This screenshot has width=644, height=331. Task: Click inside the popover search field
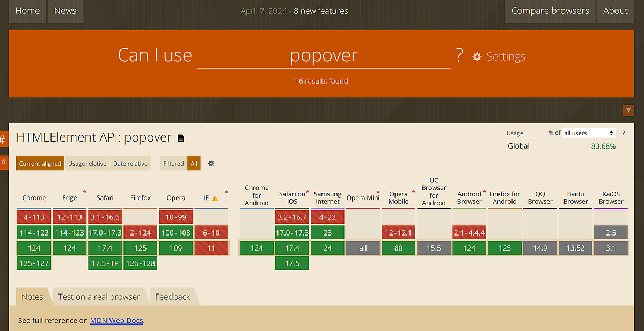tap(324, 55)
